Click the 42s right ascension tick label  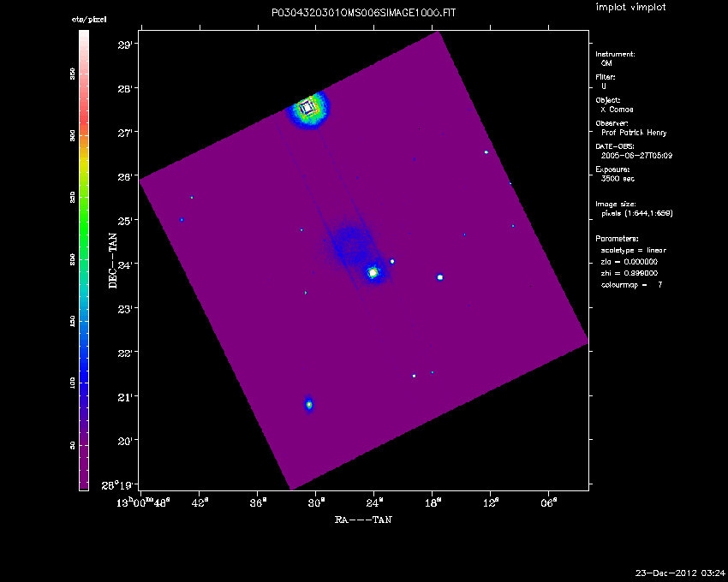[201, 502]
